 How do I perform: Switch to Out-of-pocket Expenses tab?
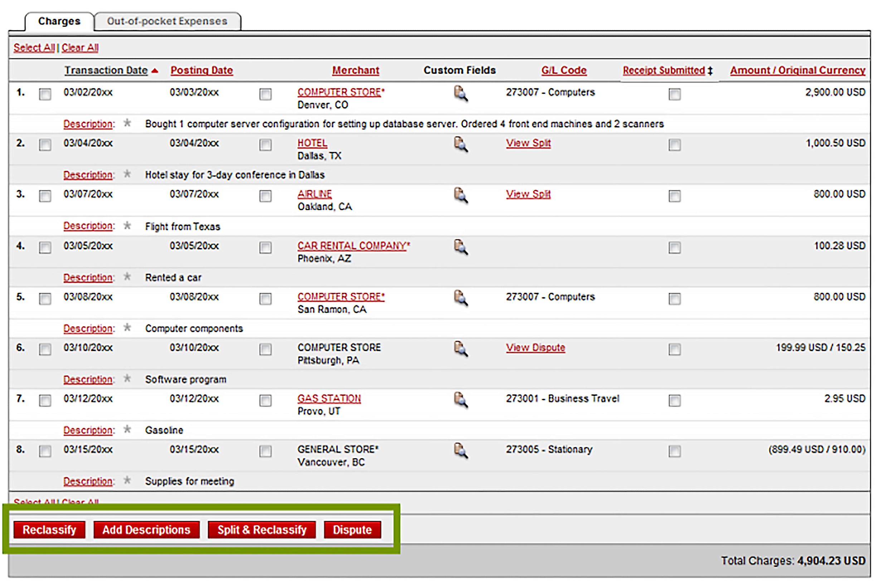(x=167, y=21)
